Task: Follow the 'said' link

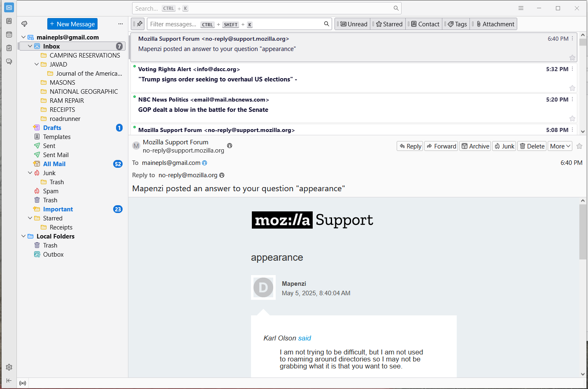Action: pos(304,338)
